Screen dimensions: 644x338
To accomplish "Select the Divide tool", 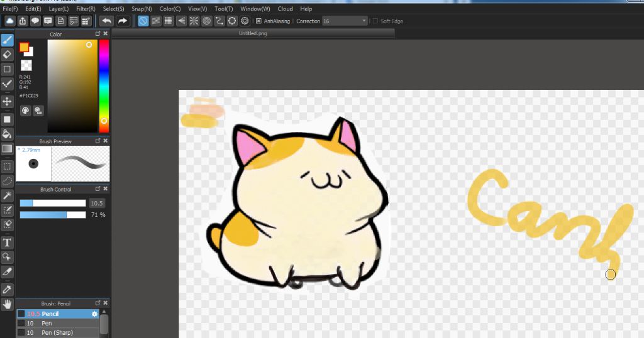I will click(7, 271).
